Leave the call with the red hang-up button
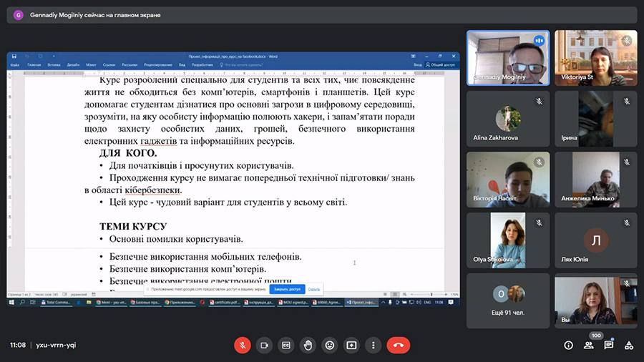Viewport: 644px width, 362px height. tap(398, 345)
